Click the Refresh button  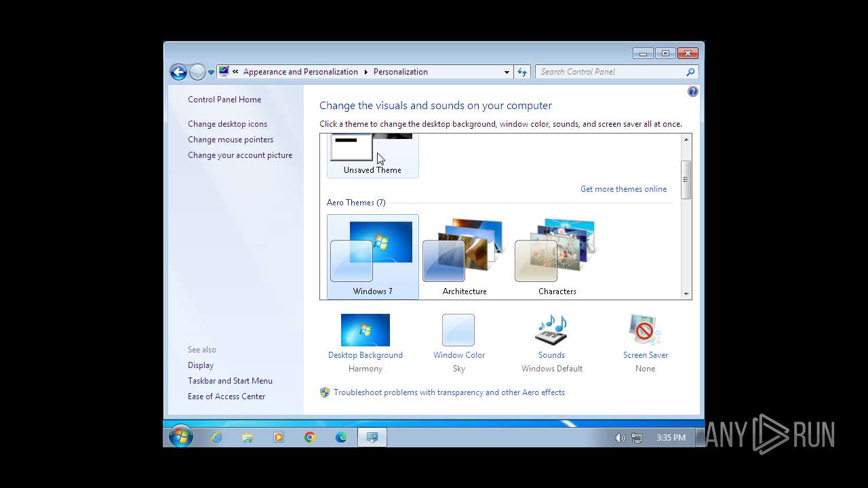521,72
